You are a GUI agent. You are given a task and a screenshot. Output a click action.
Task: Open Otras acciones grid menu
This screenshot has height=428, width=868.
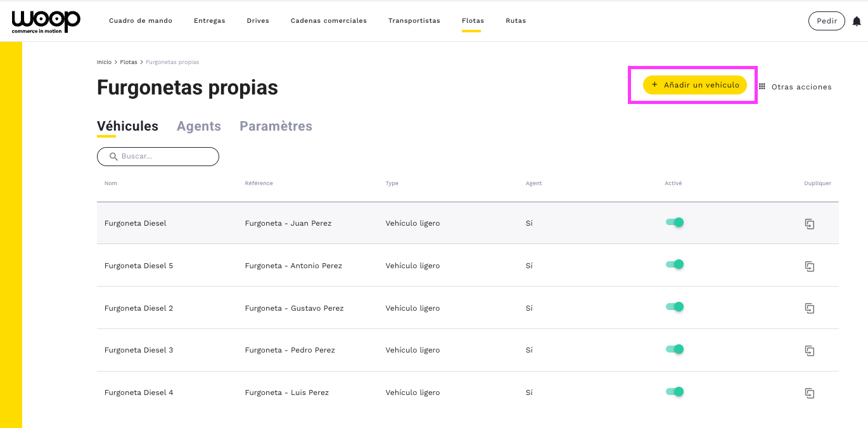click(795, 87)
